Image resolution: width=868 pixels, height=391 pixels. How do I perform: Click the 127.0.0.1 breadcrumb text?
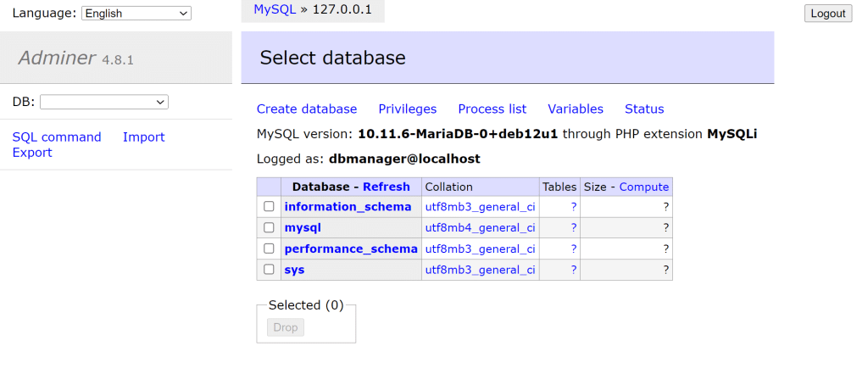click(342, 8)
